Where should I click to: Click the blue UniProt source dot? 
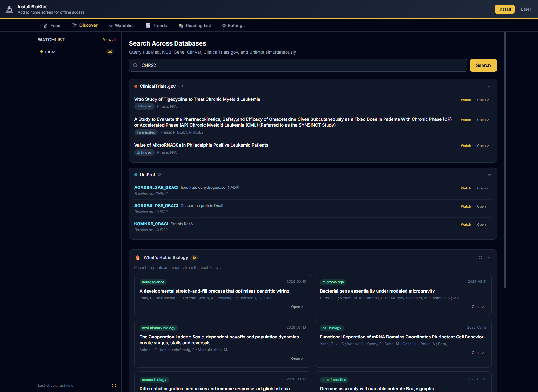136,175
